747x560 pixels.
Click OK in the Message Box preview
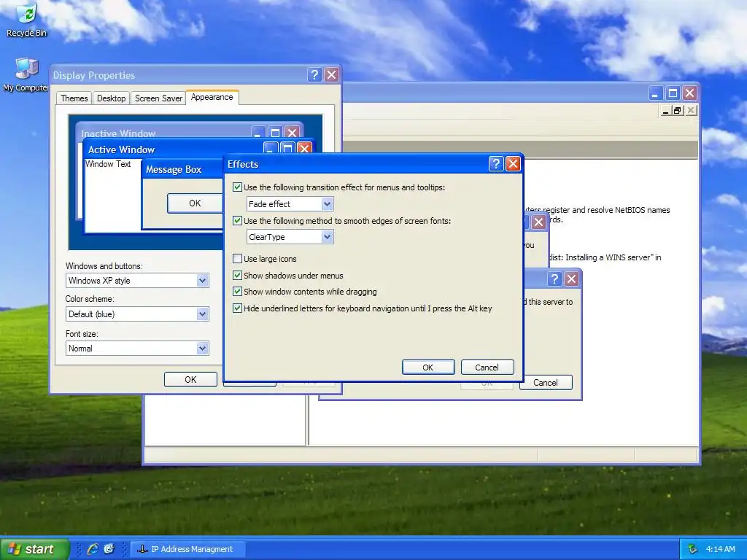[x=196, y=203]
